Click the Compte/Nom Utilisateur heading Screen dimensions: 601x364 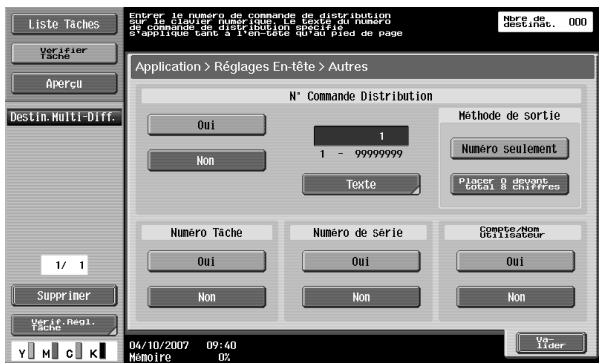512,232
